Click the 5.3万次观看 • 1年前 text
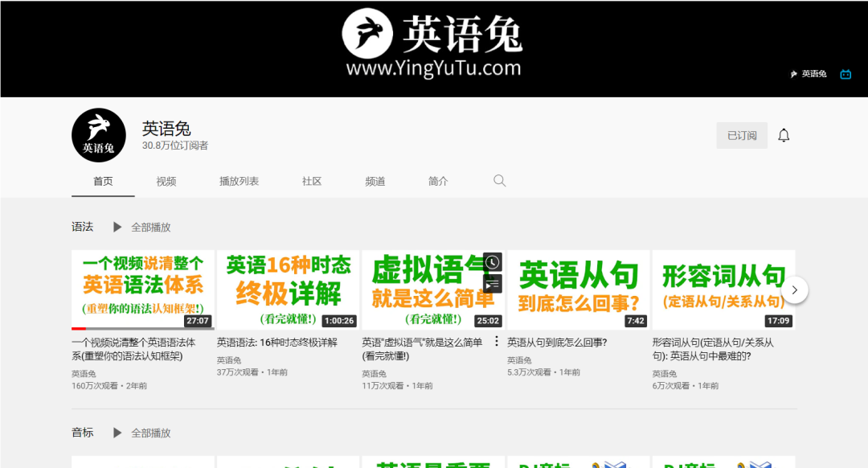Image resolution: width=868 pixels, height=468 pixels. [543, 372]
